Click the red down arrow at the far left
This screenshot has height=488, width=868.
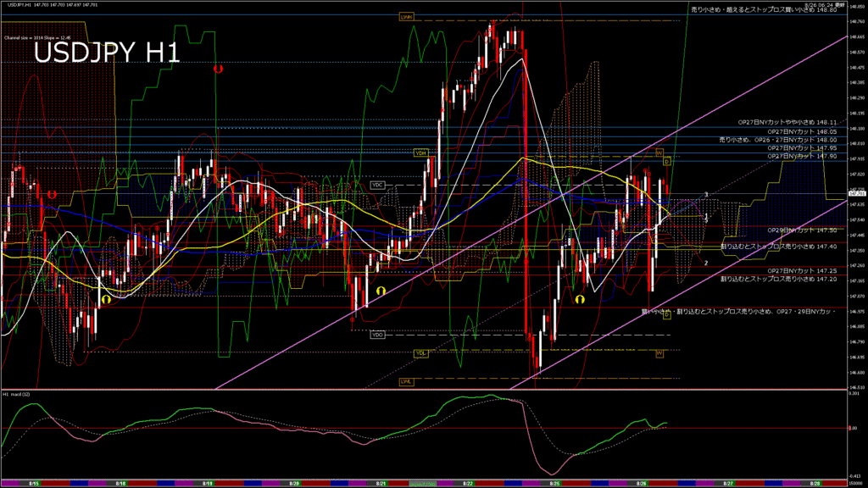pos(53,194)
